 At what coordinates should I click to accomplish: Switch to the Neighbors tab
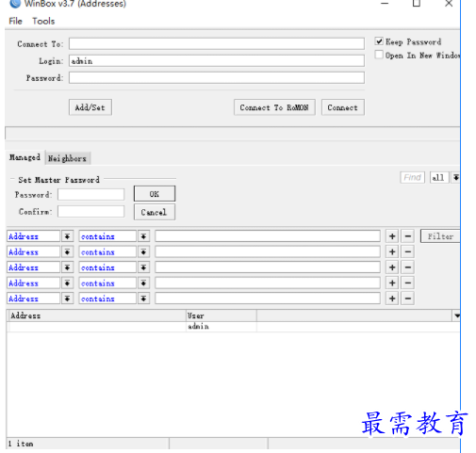point(67,158)
